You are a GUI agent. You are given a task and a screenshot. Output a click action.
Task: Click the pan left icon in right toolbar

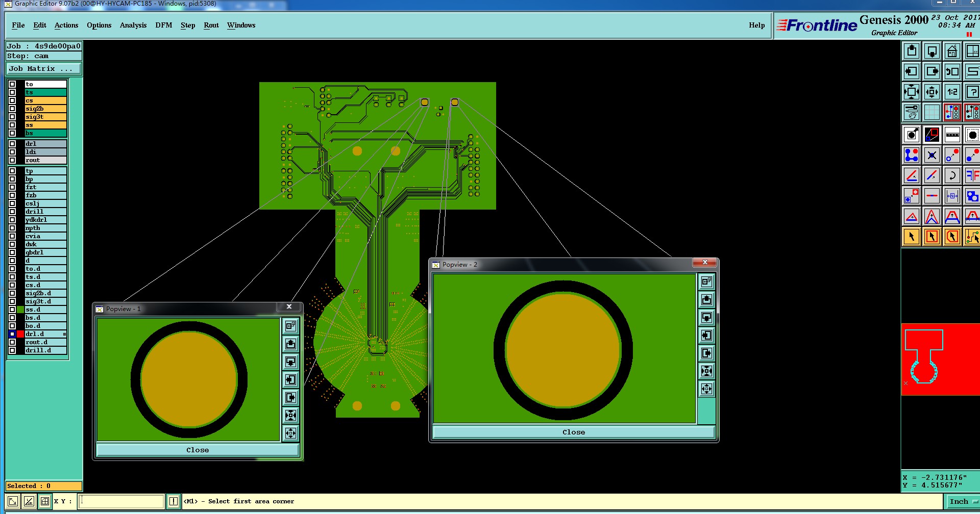coord(912,71)
